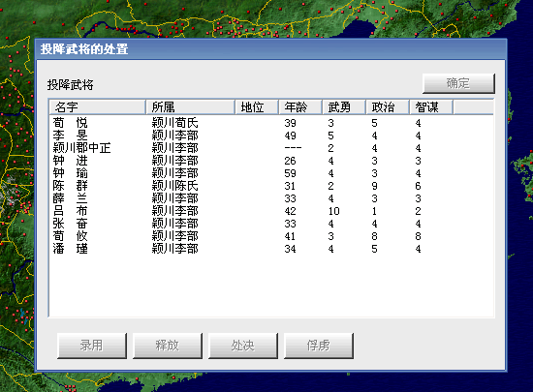The image size is (533, 392).
Task: Select the 颍川郡中正 row
Action: [271, 148]
